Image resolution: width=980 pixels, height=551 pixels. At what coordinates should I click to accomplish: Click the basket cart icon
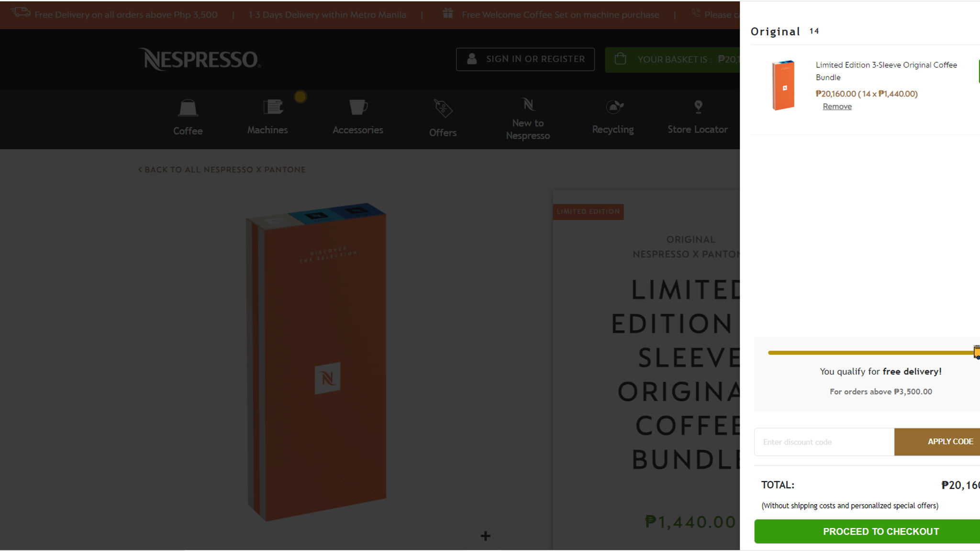[619, 58]
